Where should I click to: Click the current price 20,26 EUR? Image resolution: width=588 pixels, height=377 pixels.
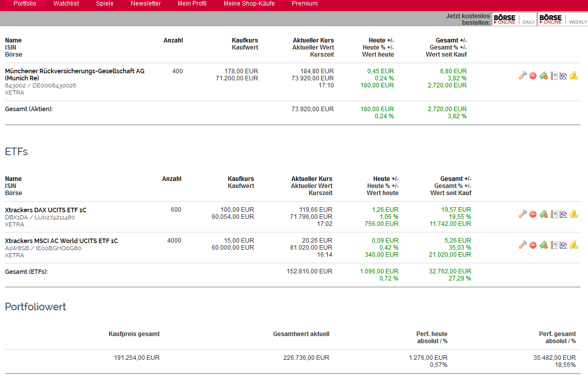tap(317, 241)
